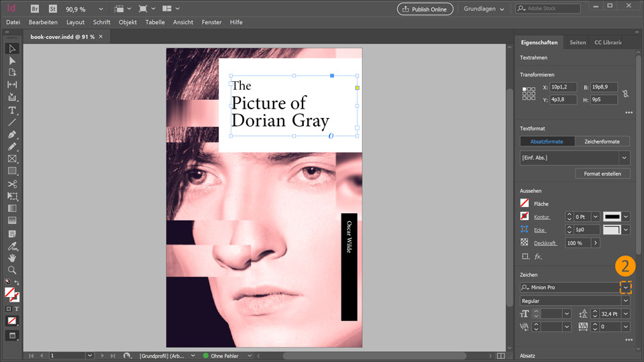Select the Zoom magnifier tool

click(x=12, y=269)
